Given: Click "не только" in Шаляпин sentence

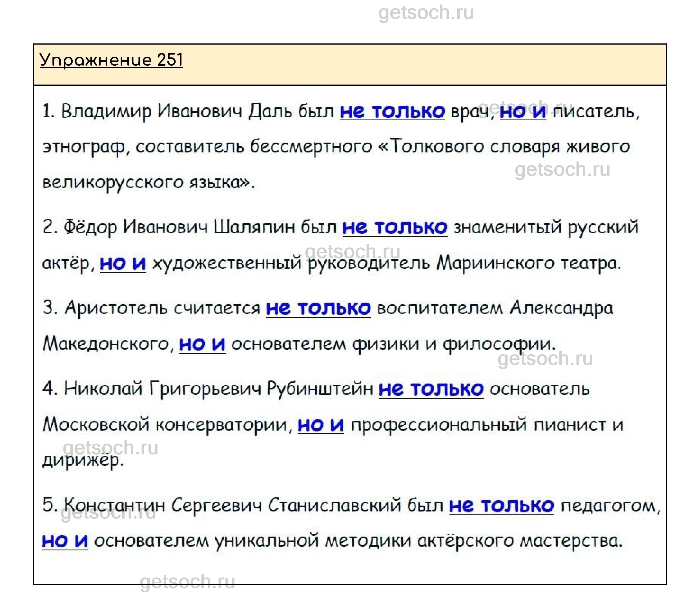Looking at the screenshot, I should click(x=395, y=227).
